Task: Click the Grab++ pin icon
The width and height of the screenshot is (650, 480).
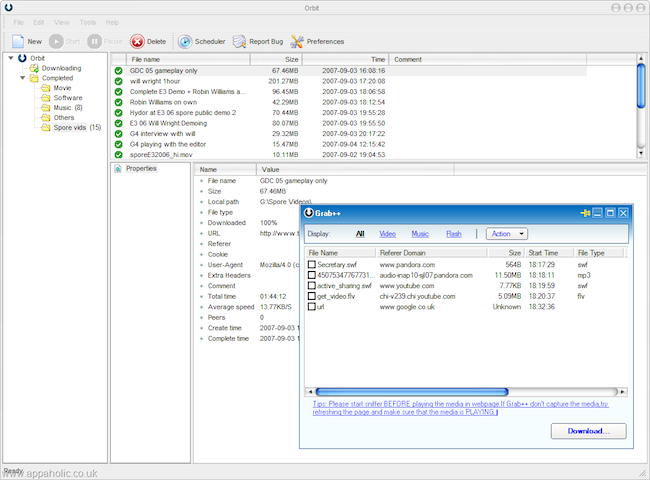Action: pos(585,213)
